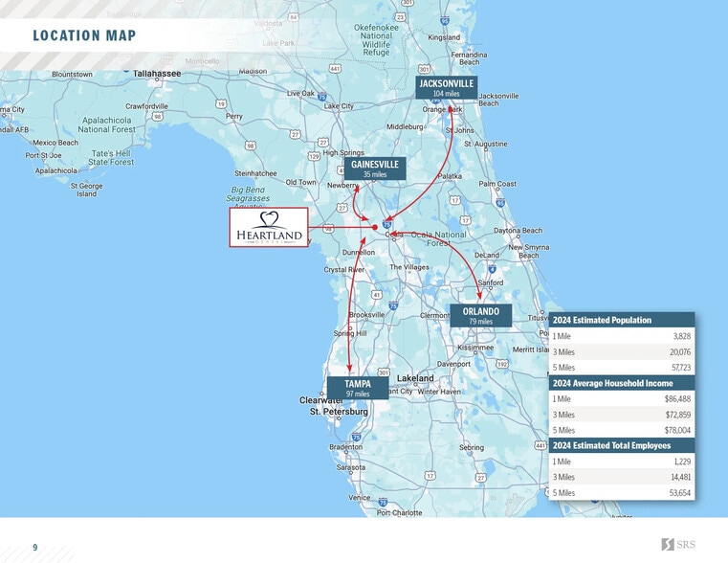Click the Steinhatchee map label
The width and height of the screenshot is (728, 563).
pyautogui.click(x=255, y=173)
